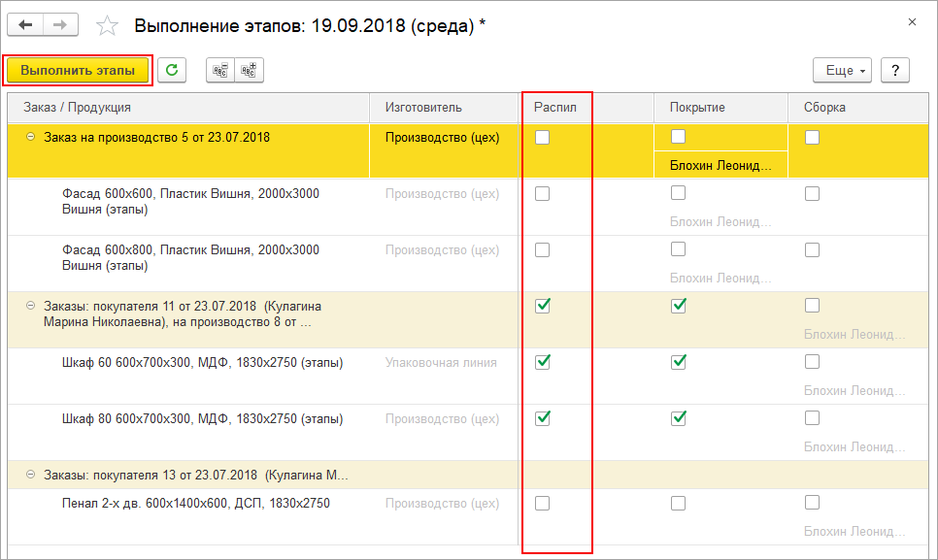
Task: Check Распил for Фасад 600x600 row
Action: [x=543, y=194]
